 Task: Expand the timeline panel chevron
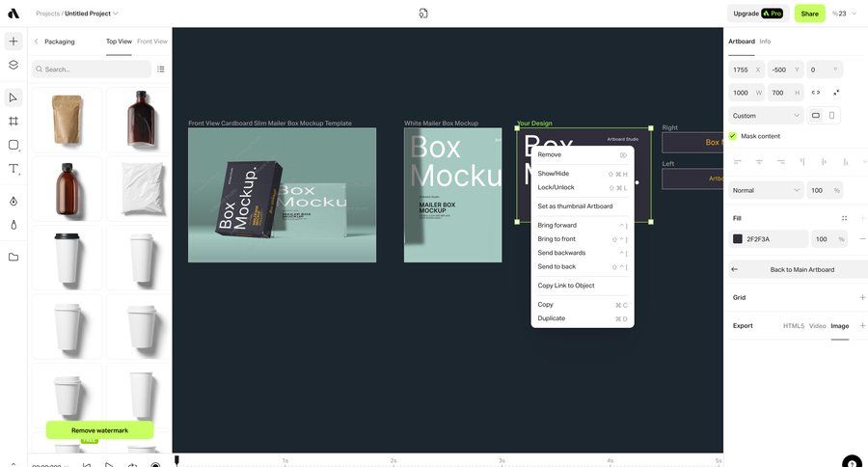pos(14,464)
